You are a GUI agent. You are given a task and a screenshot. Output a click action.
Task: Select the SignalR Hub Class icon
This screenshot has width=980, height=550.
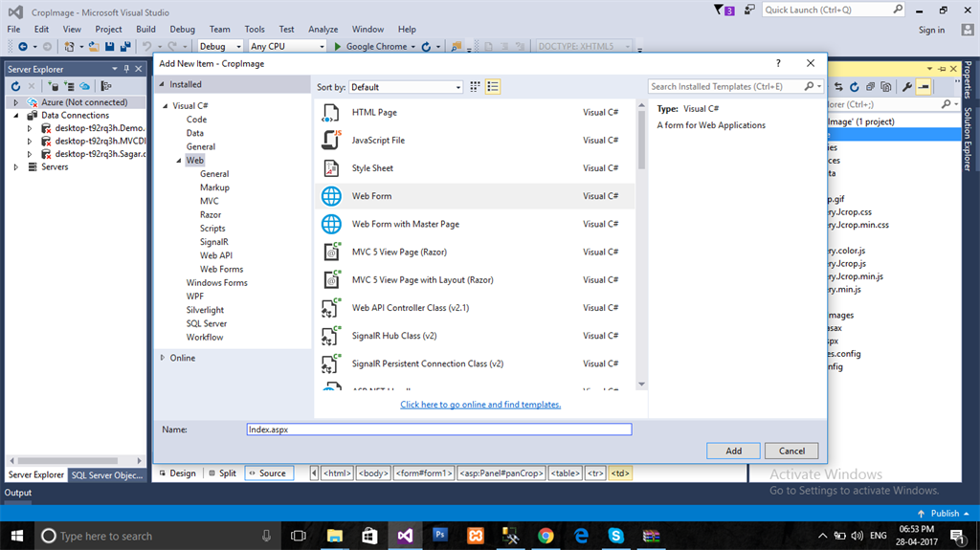coord(331,336)
